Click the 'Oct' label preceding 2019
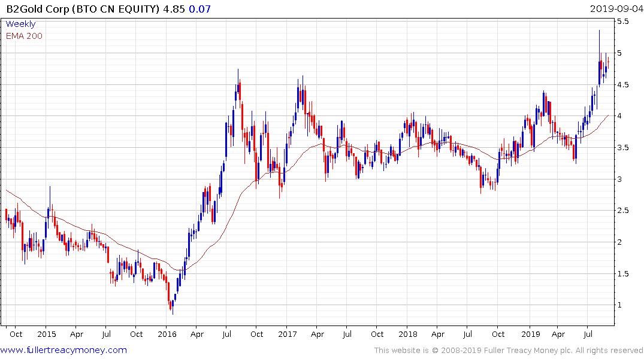This screenshot has height=359, width=644. point(498,334)
